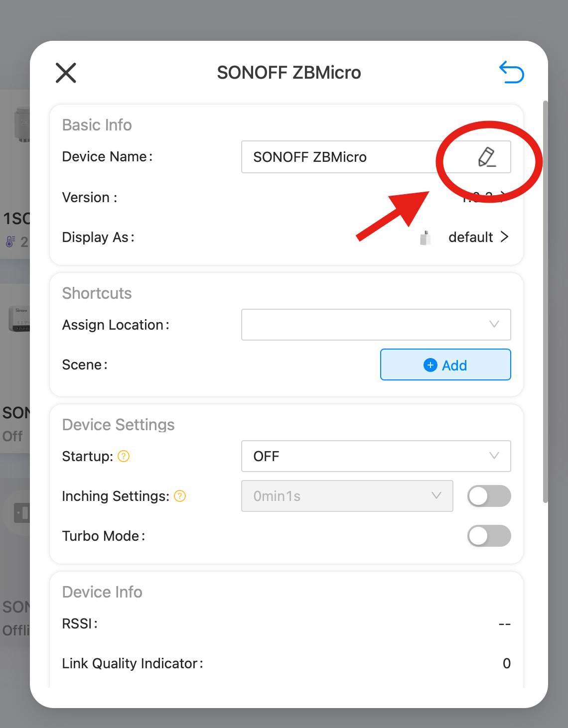568x728 pixels.
Task: Click the blue back arrow icon
Action: click(x=511, y=73)
